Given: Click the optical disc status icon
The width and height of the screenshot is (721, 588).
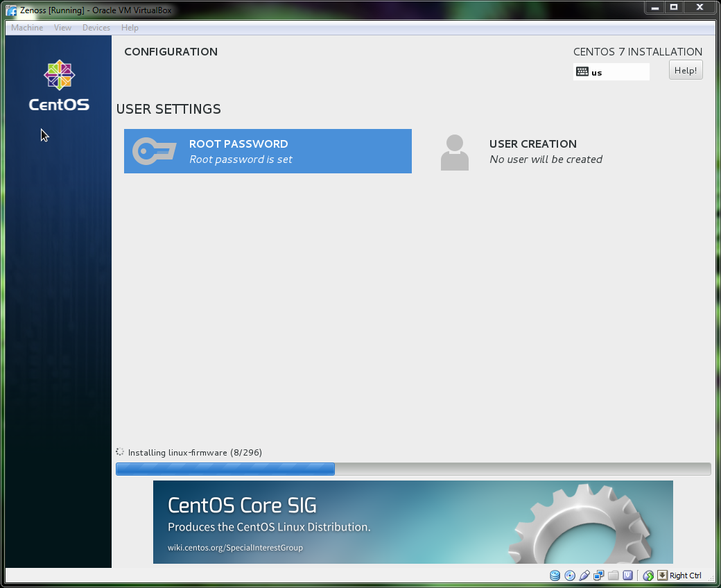Looking at the screenshot, I should (570, 576).
